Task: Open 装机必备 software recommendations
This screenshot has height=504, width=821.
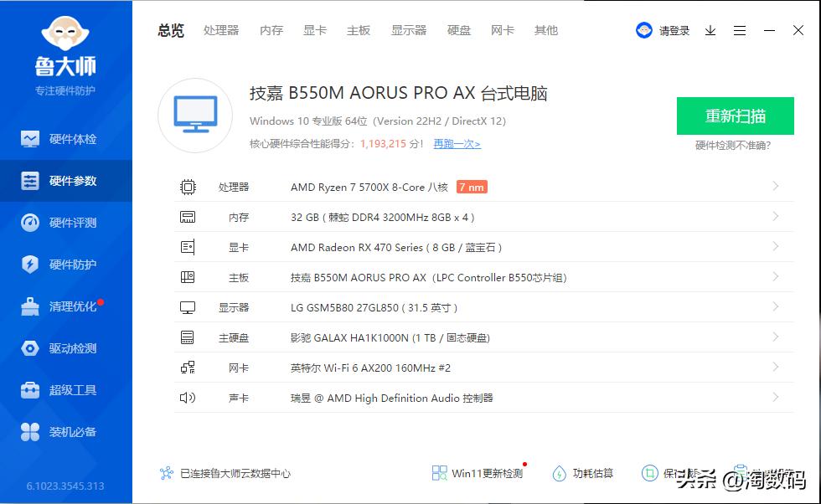Action: coord(66,431)
